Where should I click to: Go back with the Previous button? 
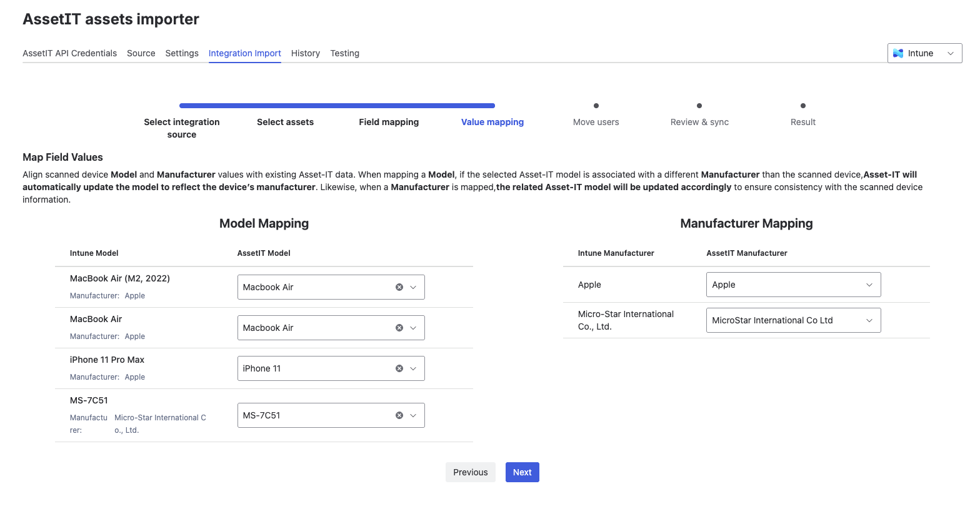470,472
